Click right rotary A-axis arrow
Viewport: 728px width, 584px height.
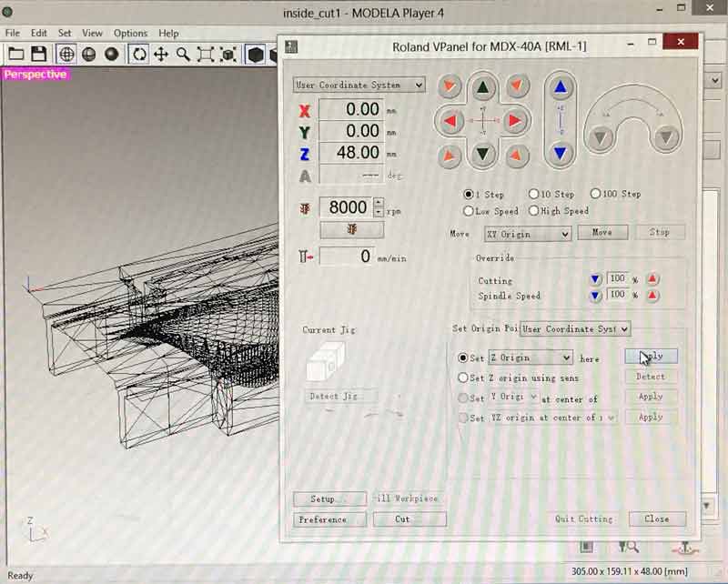666,137
